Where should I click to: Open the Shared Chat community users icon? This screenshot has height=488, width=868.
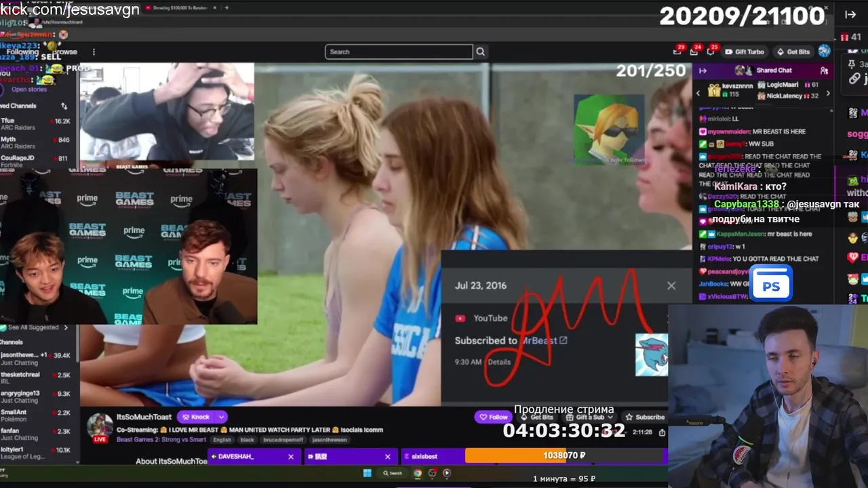[x=824, y=70]
